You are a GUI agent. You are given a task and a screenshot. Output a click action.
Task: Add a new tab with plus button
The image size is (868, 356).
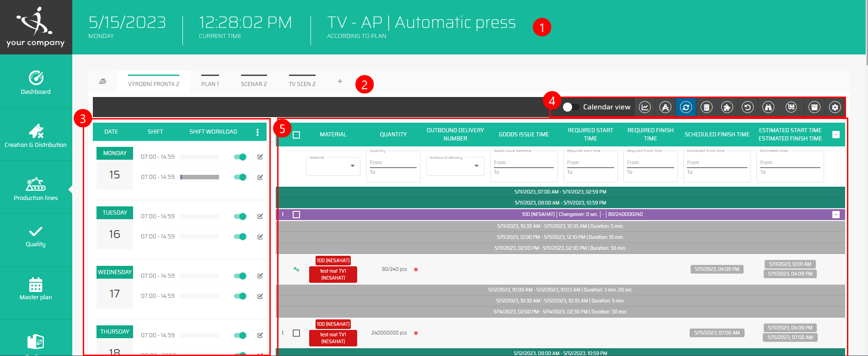coord(340,81)
